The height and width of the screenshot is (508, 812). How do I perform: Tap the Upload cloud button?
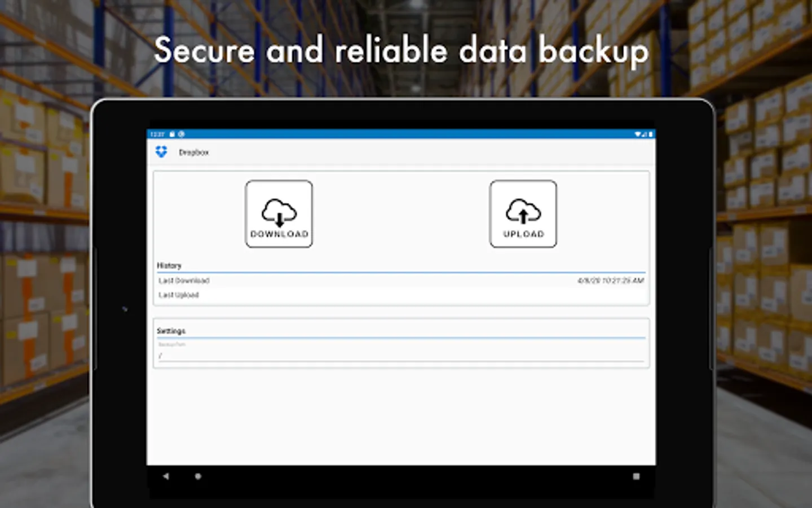[523, 214]
